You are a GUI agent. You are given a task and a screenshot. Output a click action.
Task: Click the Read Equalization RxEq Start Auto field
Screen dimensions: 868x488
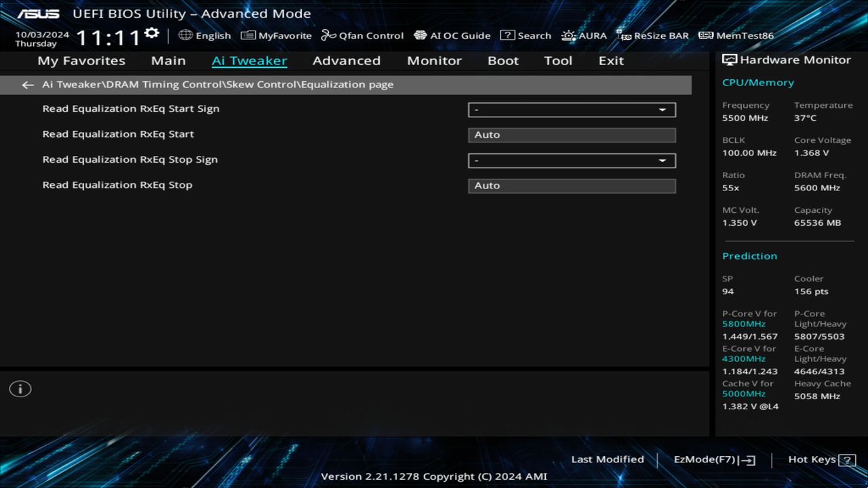pyautogui.click(x=571, y=134)
